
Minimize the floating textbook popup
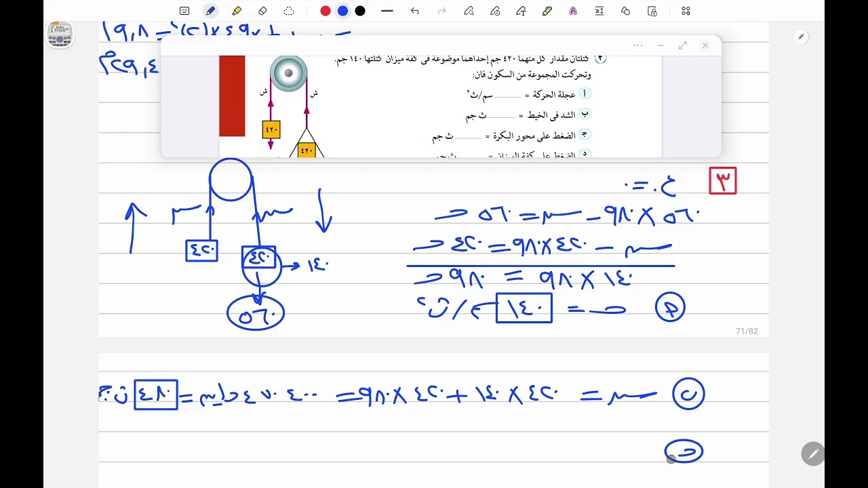660,45
